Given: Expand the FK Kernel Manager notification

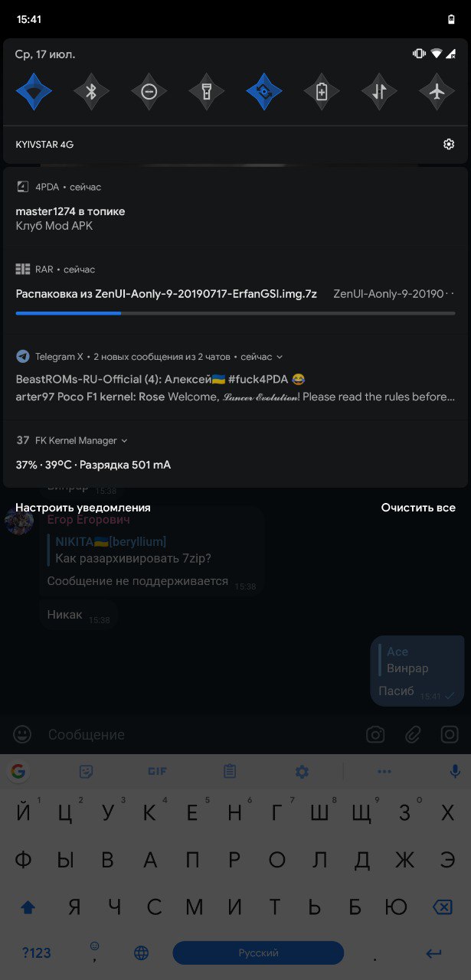Looking at the screenshot, I should (125, 441).
